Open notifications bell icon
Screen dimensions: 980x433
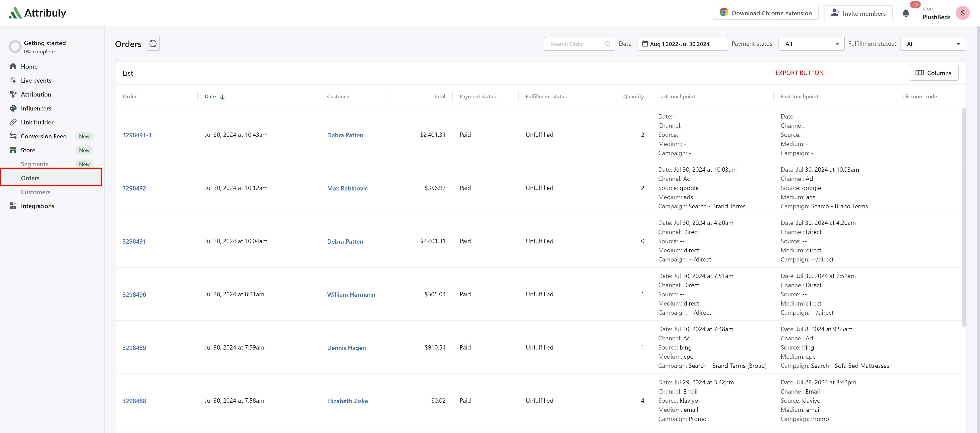click(906, 13)
